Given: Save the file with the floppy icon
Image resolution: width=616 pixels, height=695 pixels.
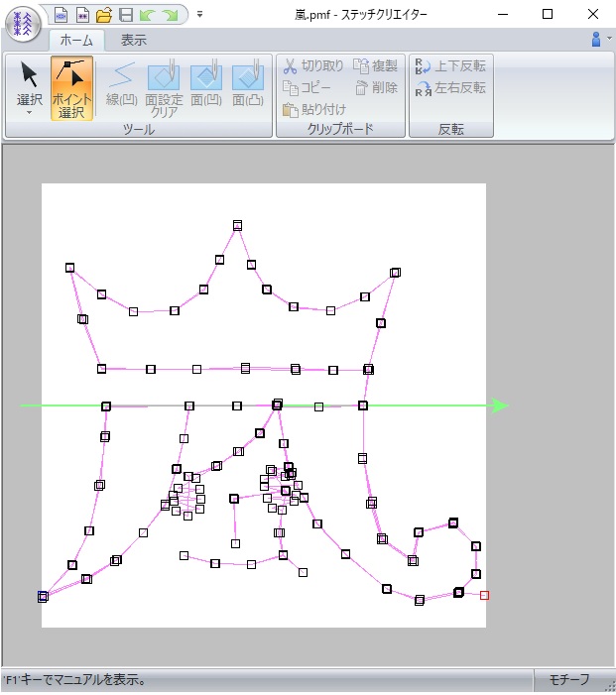Looking at the screenshot, I should click(126, 15).
